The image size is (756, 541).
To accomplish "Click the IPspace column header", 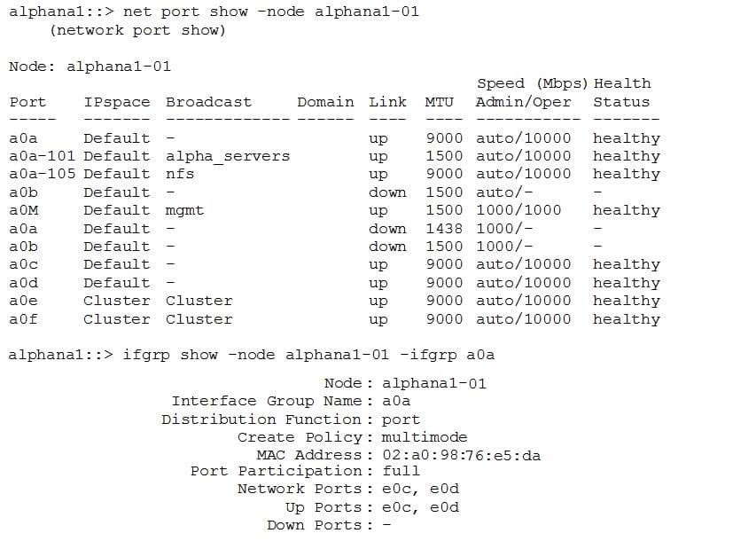I will (x=117, y=102).
